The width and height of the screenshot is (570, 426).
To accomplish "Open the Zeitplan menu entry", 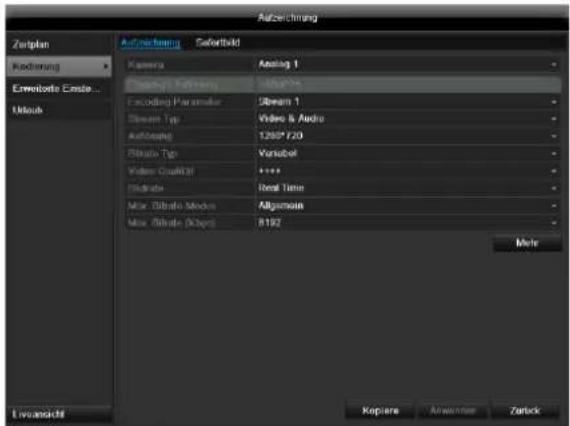I will (59, 45).
